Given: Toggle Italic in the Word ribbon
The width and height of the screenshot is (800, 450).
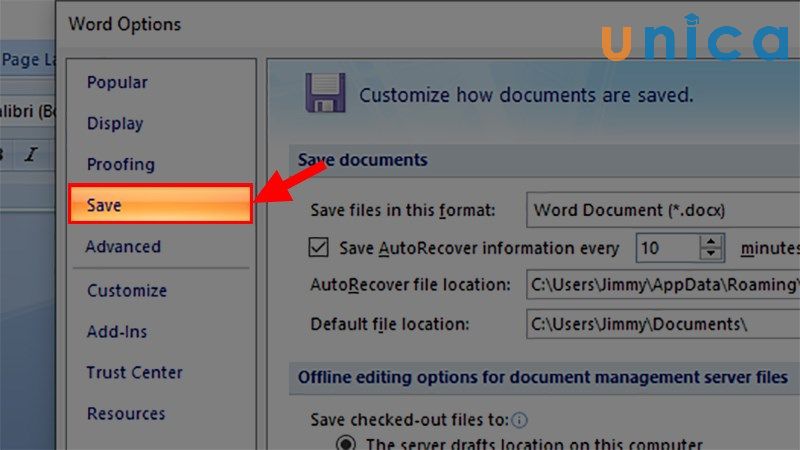Looking at the screenshot, I should (32, 154).
